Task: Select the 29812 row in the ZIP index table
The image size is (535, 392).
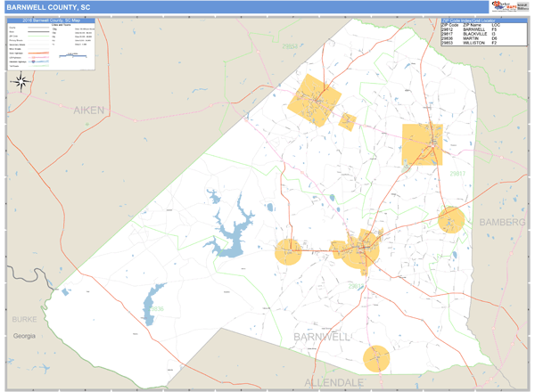Action: click(x=484, y=29)
